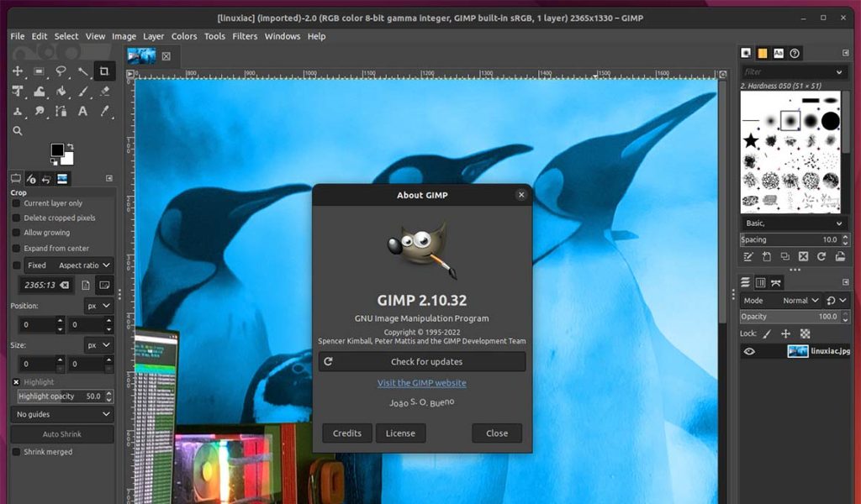Open the Position units px dropdown

(x=99, y=306)
